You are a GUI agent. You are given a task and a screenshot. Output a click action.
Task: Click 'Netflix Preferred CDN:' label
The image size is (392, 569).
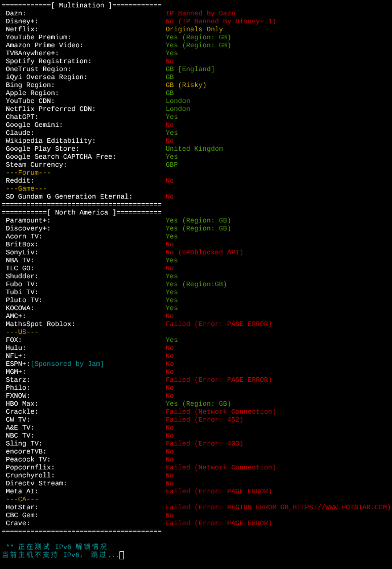coord(51,109)
